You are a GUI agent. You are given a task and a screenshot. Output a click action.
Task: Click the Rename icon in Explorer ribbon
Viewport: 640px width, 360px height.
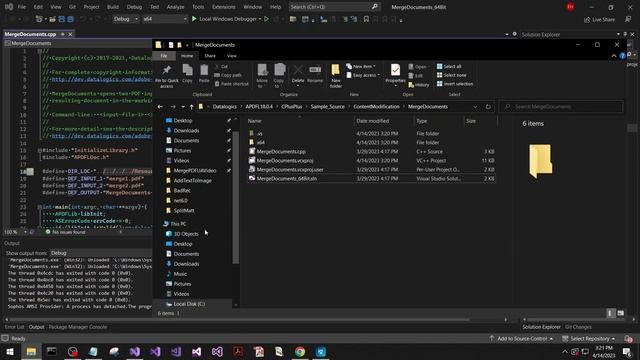[315, 73]
